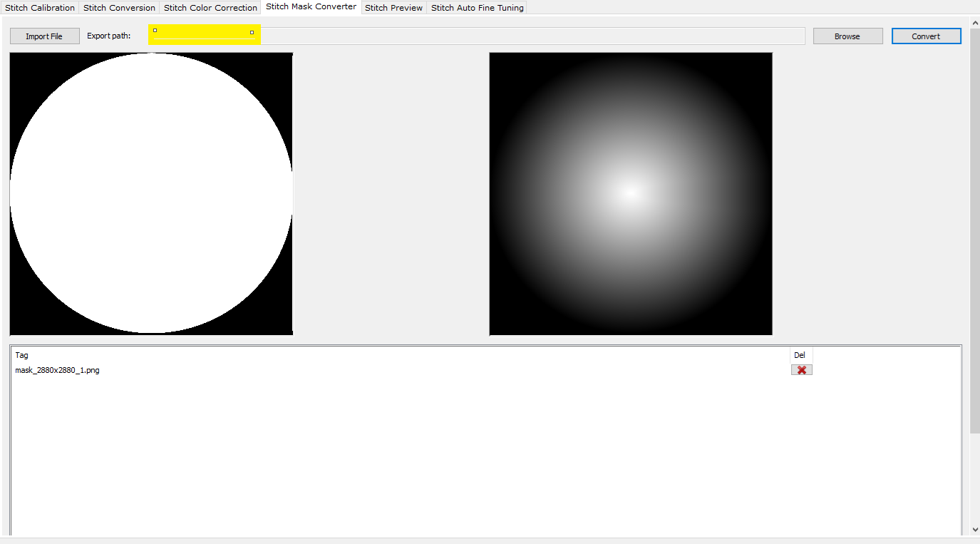Open the Stitch Conversion tab
Image resolution: width=980 pixels, height=544 pixels.
(x=119, y=8)
